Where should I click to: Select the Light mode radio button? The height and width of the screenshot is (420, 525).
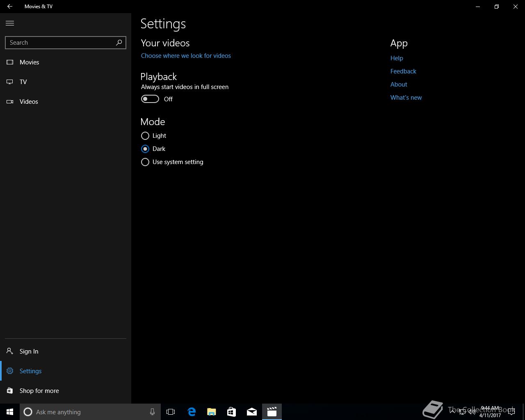pyautogui.click(x=145, y=136)
